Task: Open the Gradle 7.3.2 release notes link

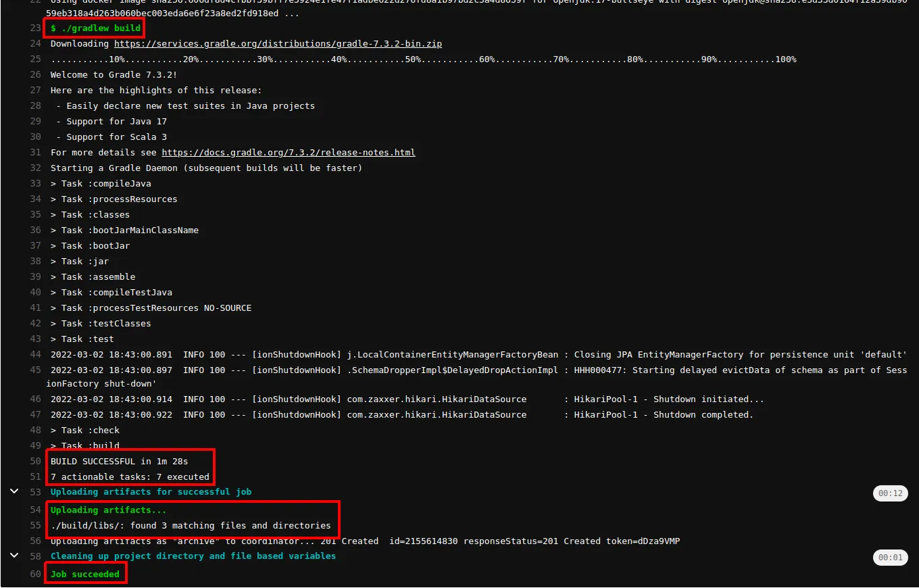Action: (289, 153)
